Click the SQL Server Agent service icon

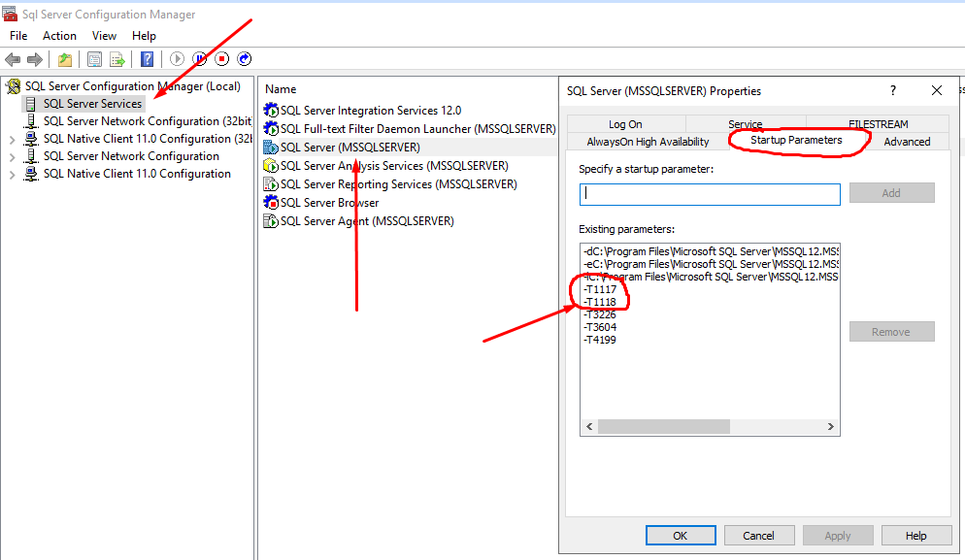click(x=271, y=221)
